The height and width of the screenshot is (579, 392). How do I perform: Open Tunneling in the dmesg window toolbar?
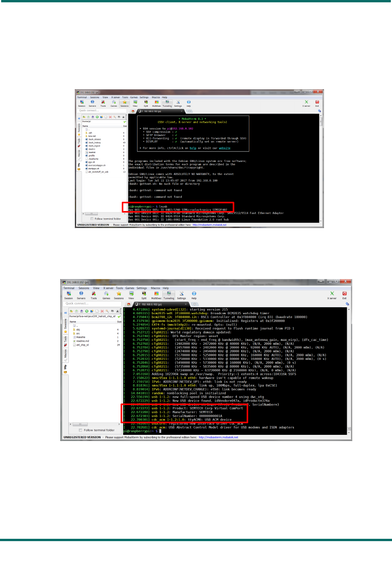coord(169,295)
